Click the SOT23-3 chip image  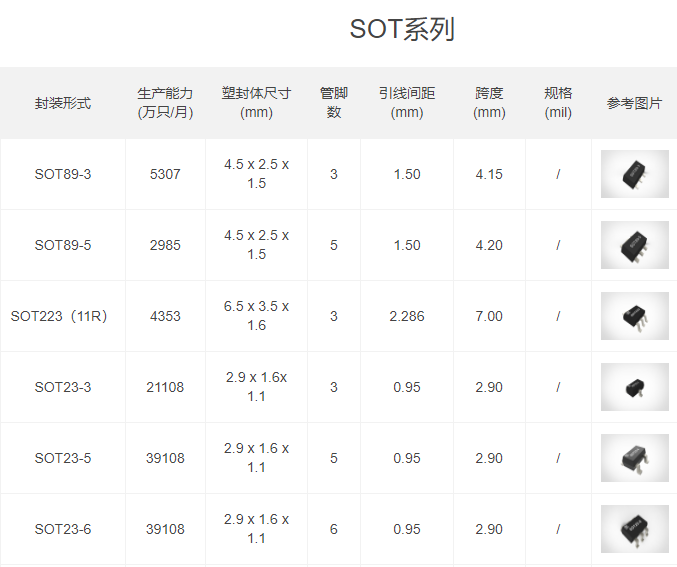[634, 387]
